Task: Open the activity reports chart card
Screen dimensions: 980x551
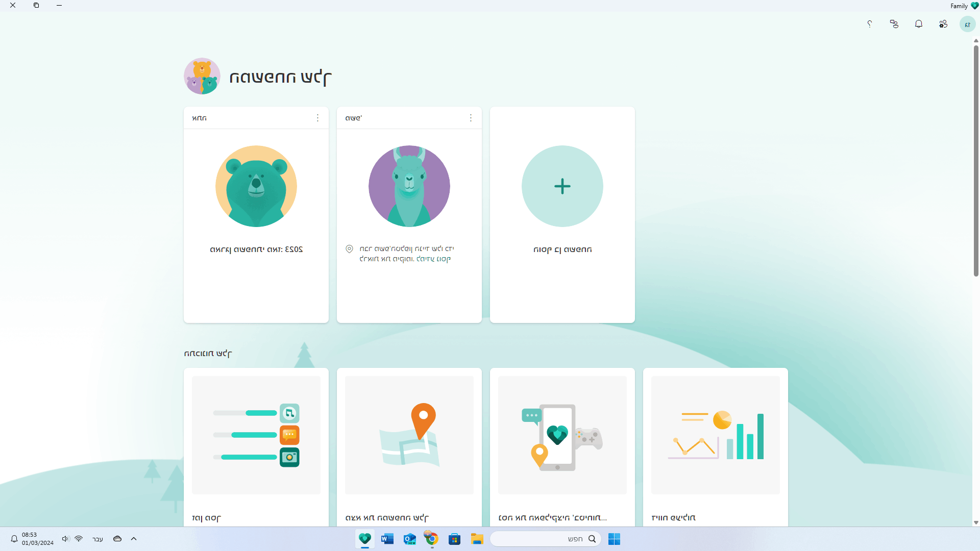Action: pyautogui.click(x=715, y=435)
